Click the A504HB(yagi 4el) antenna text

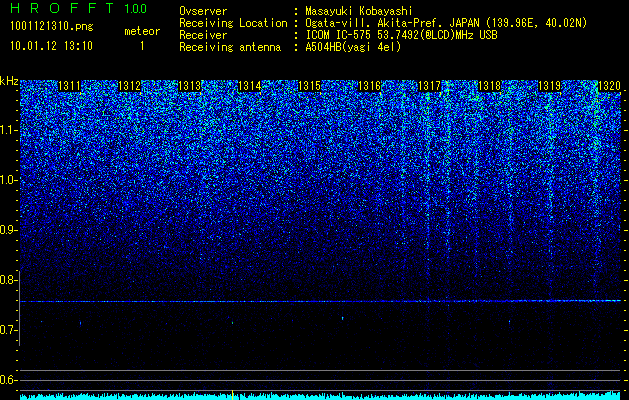click(353, 47)
